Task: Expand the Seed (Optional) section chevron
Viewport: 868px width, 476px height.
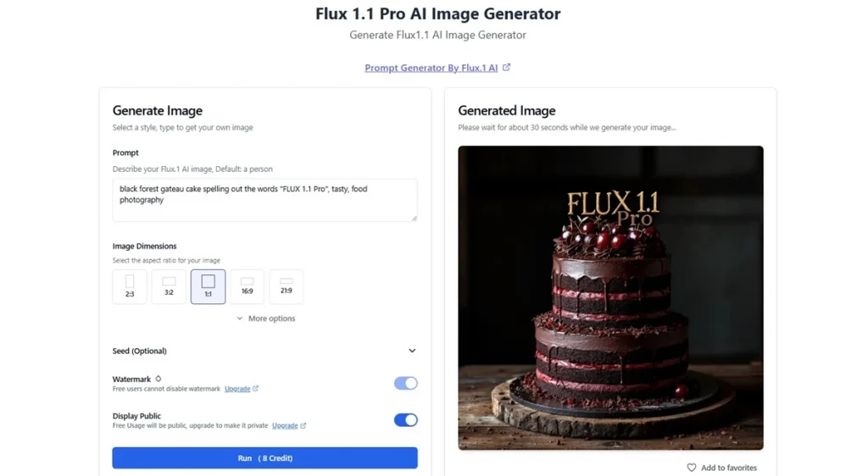Action: pyautogui.click(x=412, y=351)
